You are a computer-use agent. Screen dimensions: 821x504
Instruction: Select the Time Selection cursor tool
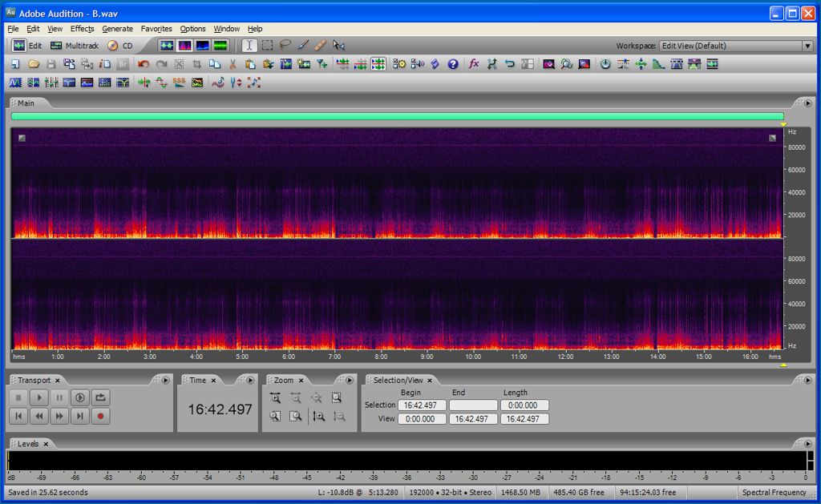(x=249, y=46)
